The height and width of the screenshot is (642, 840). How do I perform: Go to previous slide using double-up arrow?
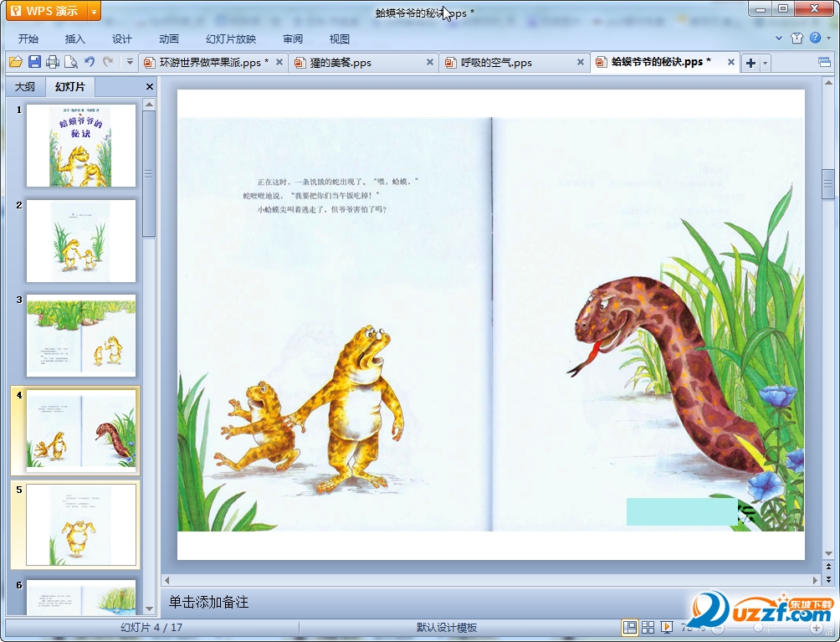[x=828, y=567]
